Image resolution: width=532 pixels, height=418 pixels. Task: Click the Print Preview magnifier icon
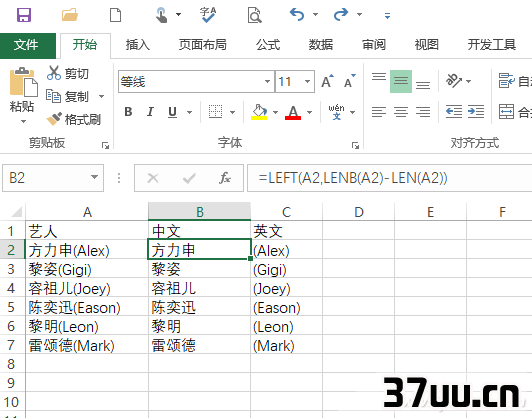(254, 15)
